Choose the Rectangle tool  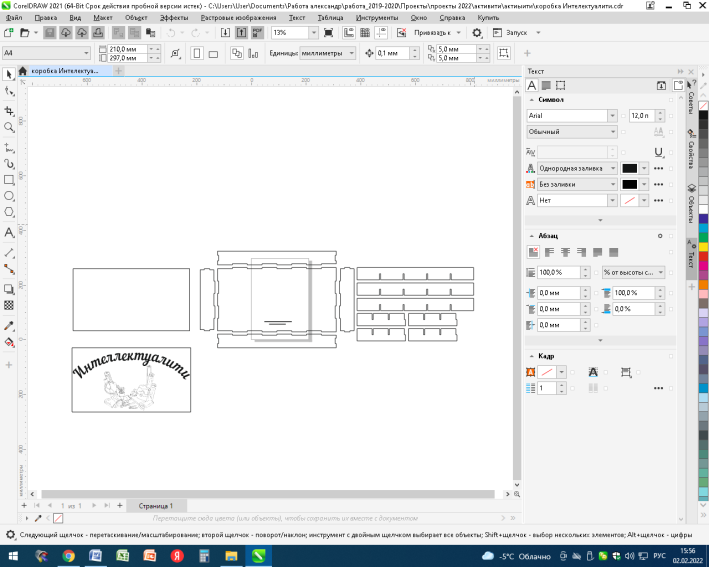click(x=9, y=180)
